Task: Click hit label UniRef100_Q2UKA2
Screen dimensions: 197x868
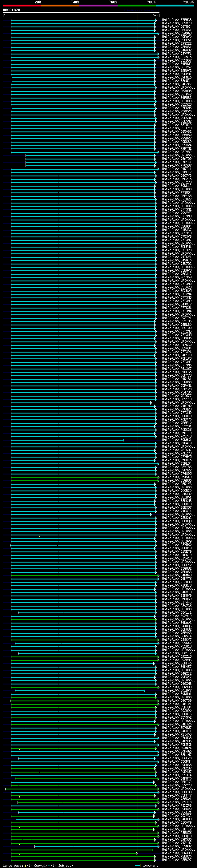Action: [x=176, y=518]
